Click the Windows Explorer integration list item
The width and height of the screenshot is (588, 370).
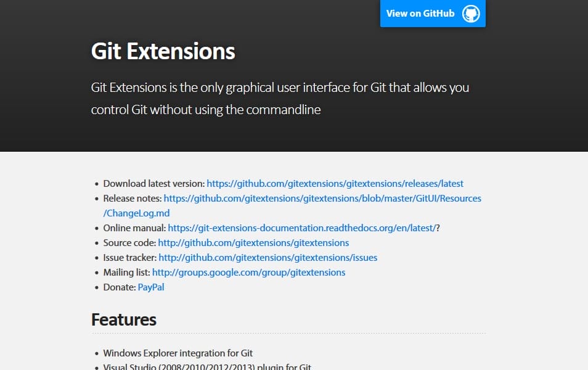tap(178, 353)
